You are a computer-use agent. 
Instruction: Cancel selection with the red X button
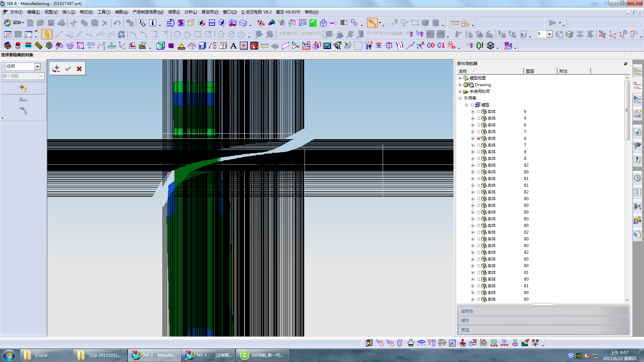79,69
